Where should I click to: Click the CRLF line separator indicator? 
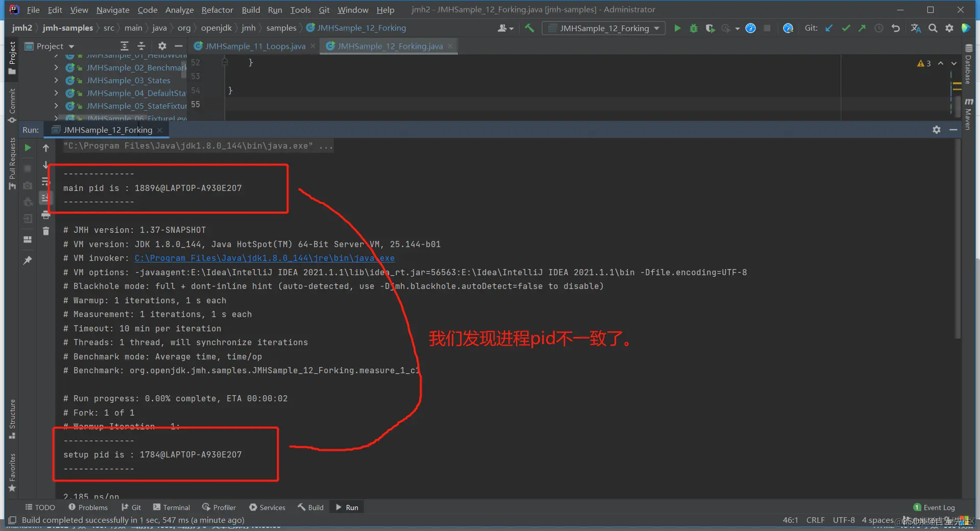point(815,520)
